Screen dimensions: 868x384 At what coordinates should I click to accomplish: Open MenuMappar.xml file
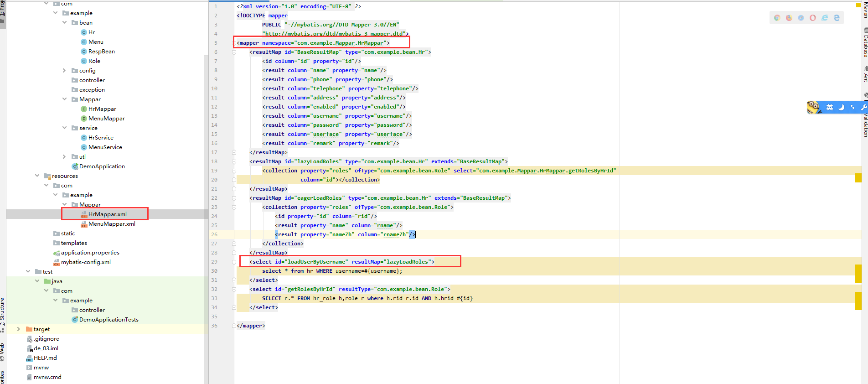tap(112, 223)
